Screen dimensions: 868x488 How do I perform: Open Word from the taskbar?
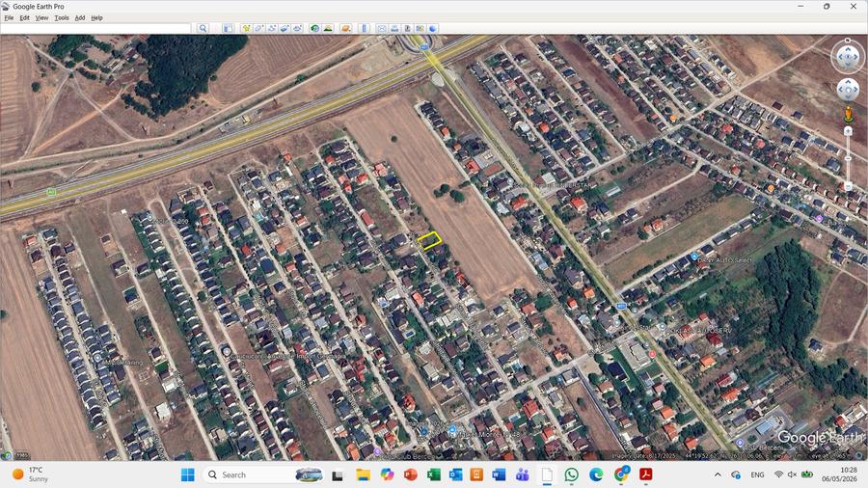(x=499, y=474)
